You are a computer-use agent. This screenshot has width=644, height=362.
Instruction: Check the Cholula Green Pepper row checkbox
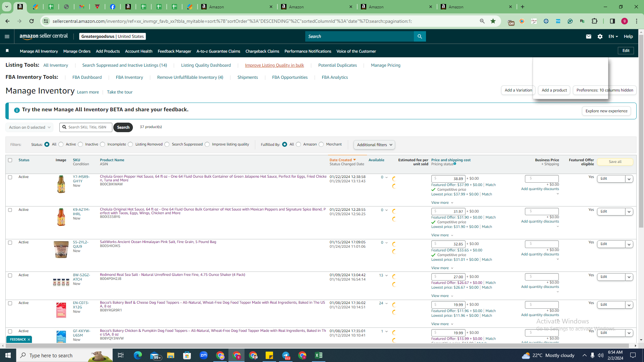10,177
